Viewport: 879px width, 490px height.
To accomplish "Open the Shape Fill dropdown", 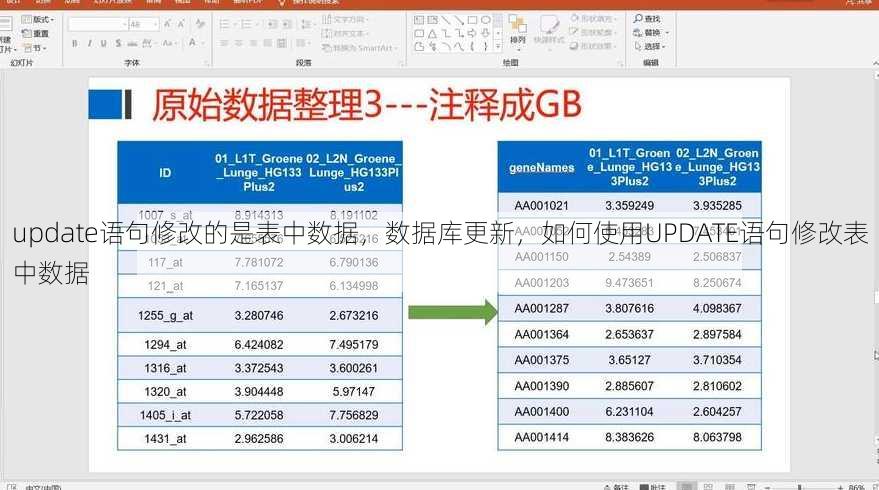I will [593, 19].
